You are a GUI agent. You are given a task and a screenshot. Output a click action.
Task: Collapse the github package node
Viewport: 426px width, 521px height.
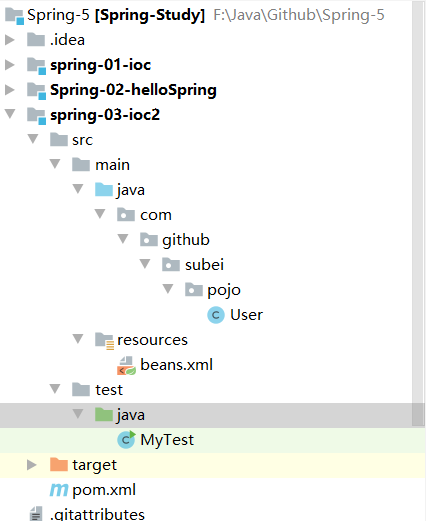point(123,239)
